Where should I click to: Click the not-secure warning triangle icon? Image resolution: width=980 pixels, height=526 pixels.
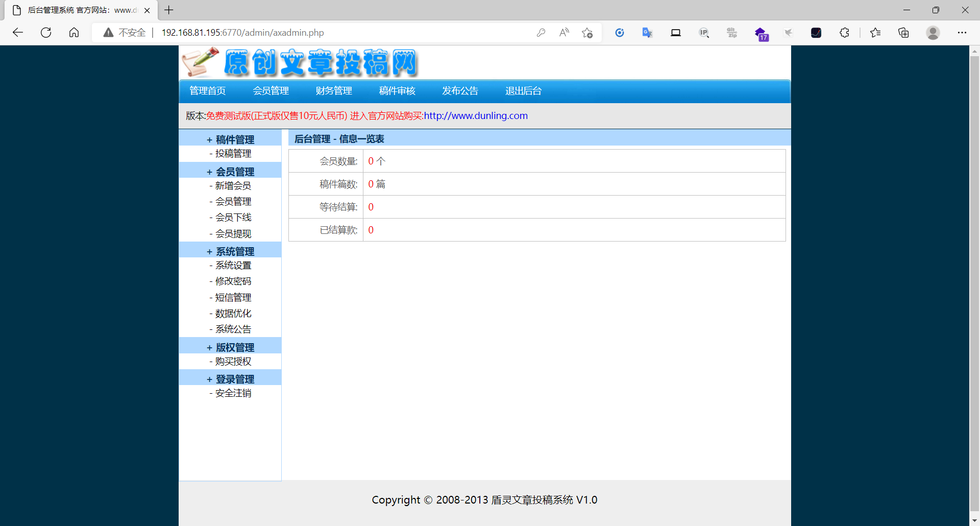pyautogui.click(x=108, y=33)
